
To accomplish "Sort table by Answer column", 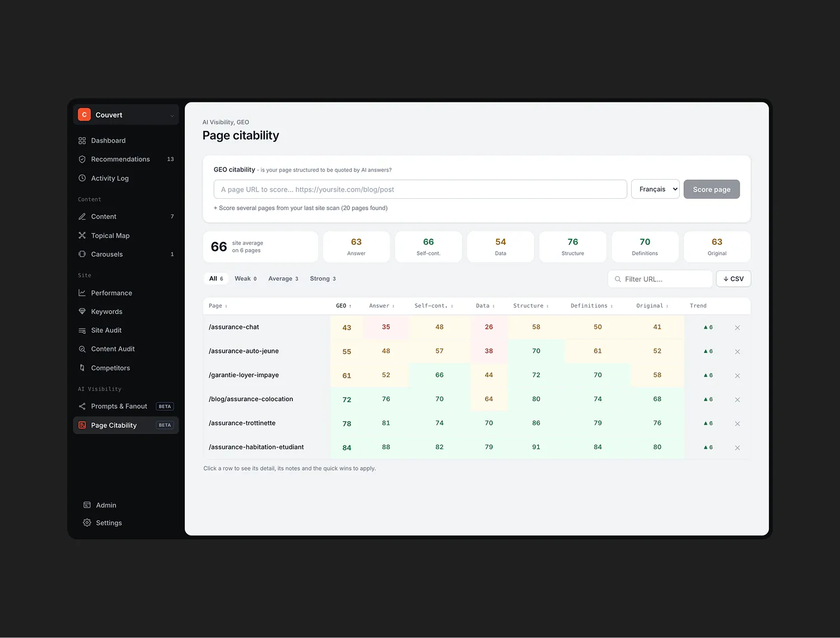I will (382, 306).
